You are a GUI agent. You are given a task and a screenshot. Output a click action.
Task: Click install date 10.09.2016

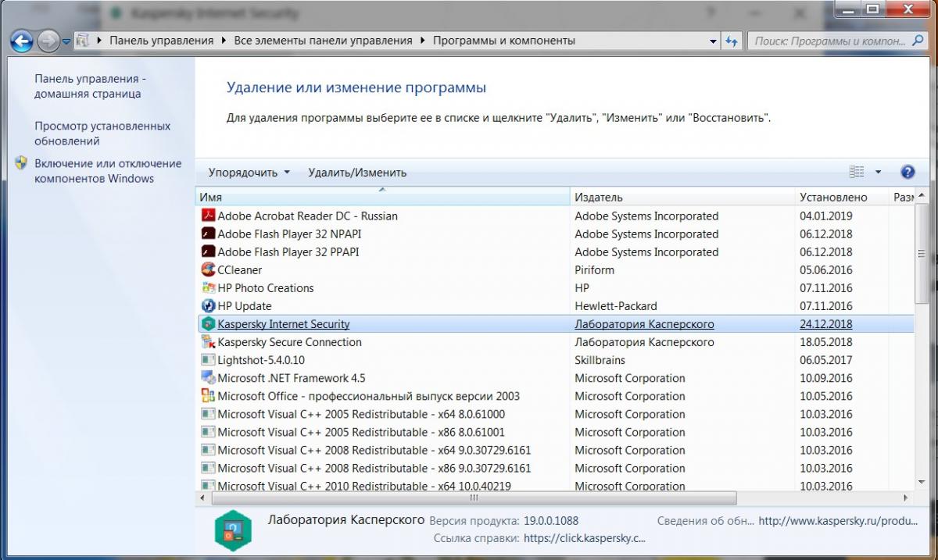click(x=825, y=378)
